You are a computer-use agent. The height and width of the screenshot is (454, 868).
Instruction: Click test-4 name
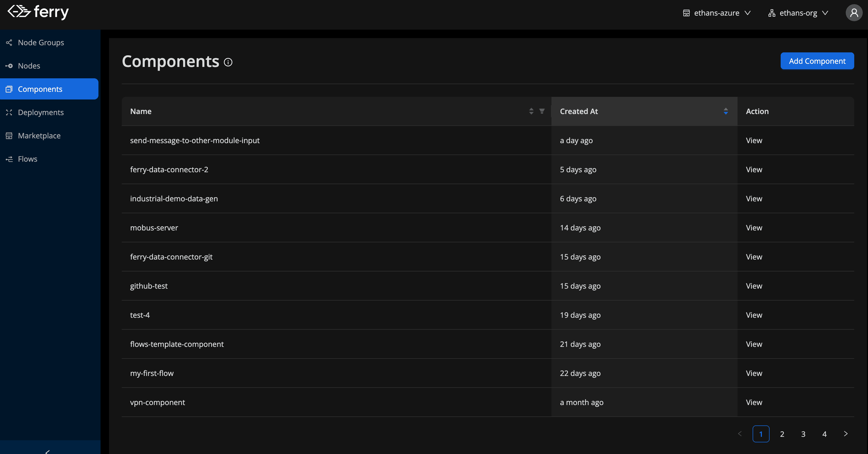140,315
